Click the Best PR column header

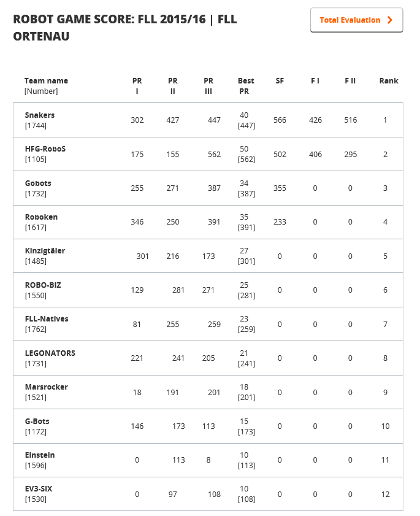tap(246, 86)
